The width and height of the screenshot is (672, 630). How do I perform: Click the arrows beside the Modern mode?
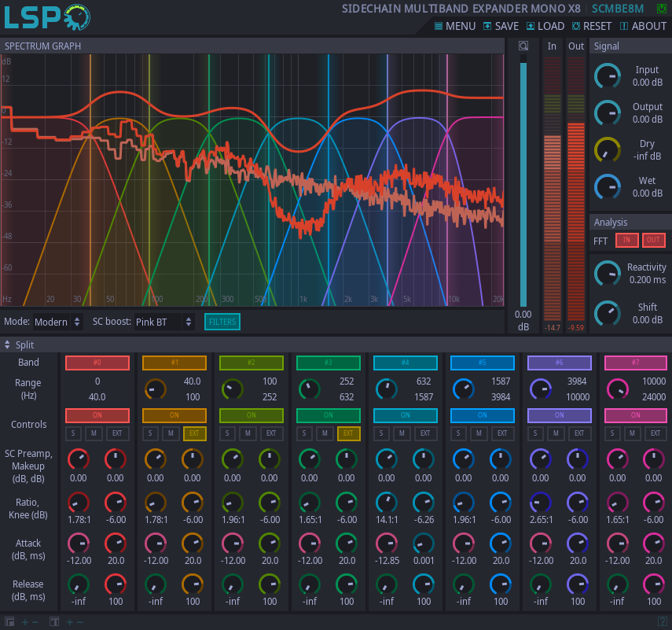tap(77, 322)
